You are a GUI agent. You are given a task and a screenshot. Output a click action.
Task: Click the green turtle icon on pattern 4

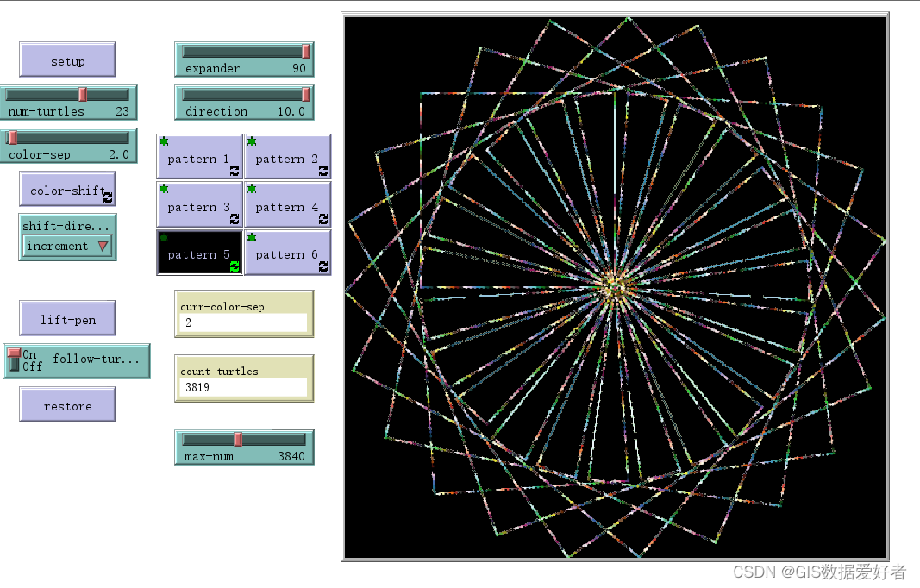(x=252, y=189)
